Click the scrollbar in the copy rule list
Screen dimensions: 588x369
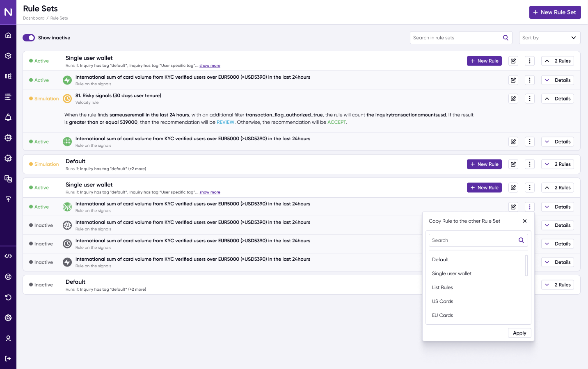[526, 266]
